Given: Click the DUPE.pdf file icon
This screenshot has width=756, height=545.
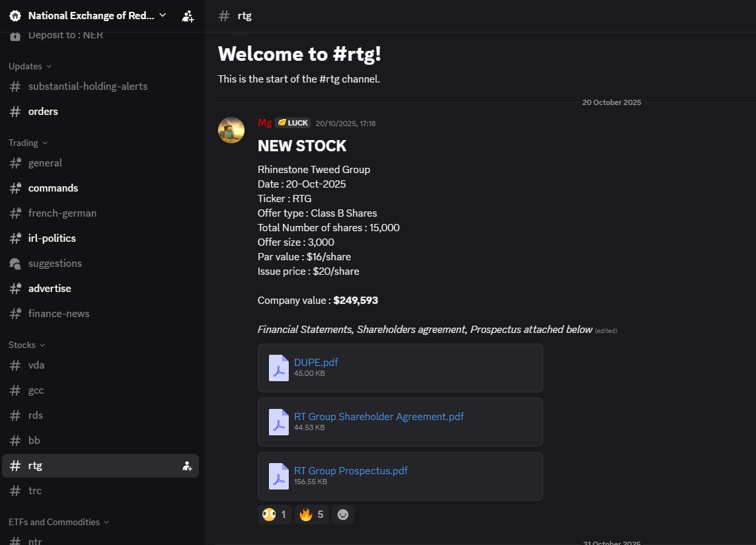Looking at the screenshot, I should click(x=278, y=368).
